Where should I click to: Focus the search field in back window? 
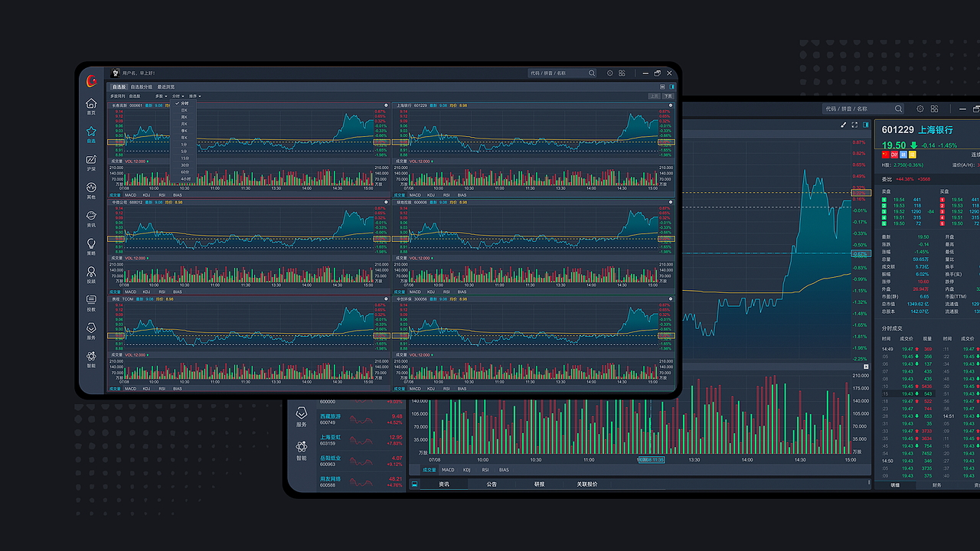point(864,109)
